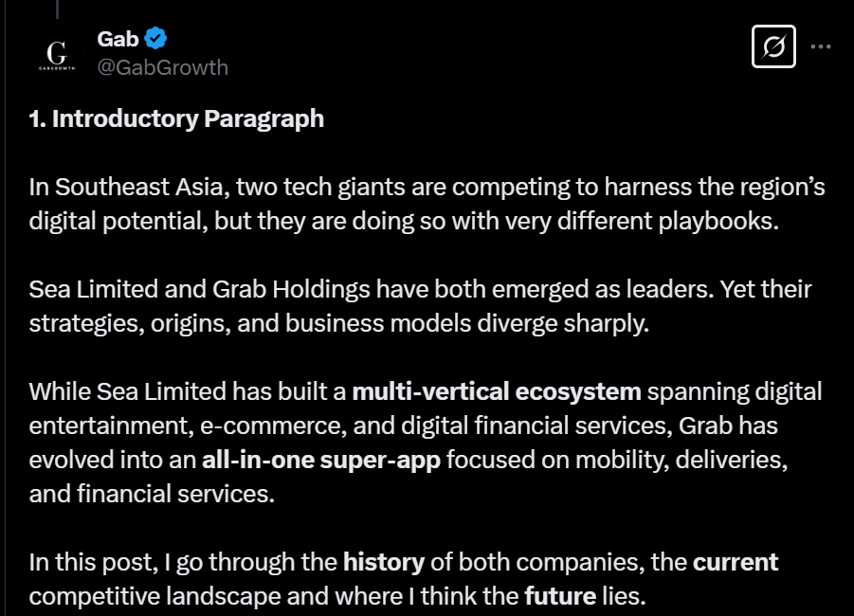Open the GabGrowth profile avatar
Viewport: 854px width, 616px height.
57,53
